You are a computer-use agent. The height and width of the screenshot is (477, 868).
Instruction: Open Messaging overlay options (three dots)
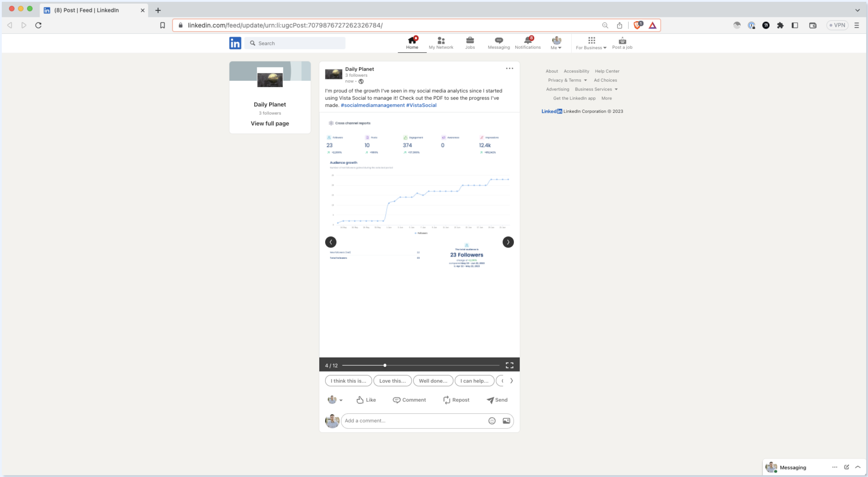(834, 467)
